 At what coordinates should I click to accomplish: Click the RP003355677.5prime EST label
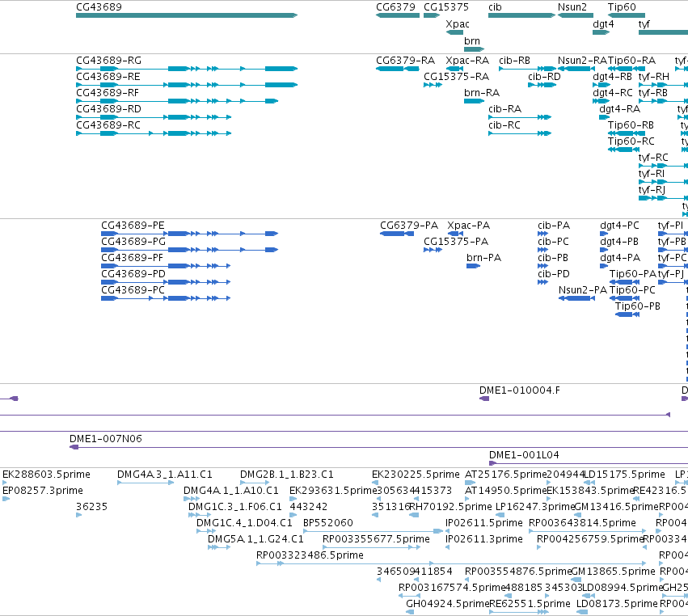[376, 539]
